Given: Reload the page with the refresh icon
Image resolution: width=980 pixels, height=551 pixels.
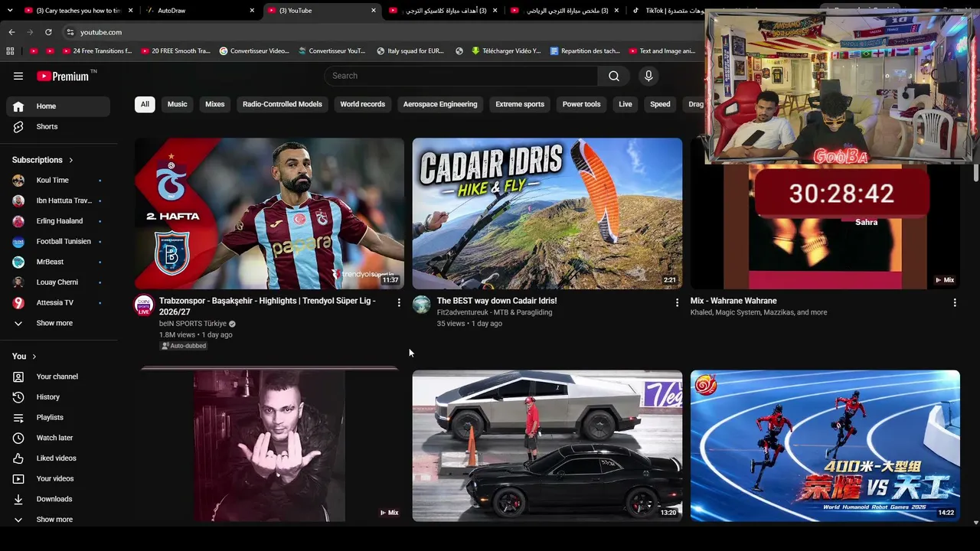Looking at the screenshot, I should click(48, 32).
